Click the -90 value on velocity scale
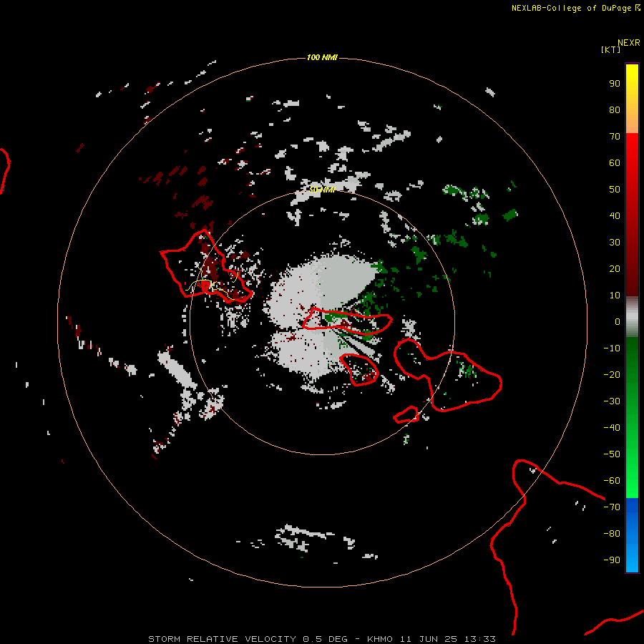Screen dimensions: 644x644 coord(612,560)
